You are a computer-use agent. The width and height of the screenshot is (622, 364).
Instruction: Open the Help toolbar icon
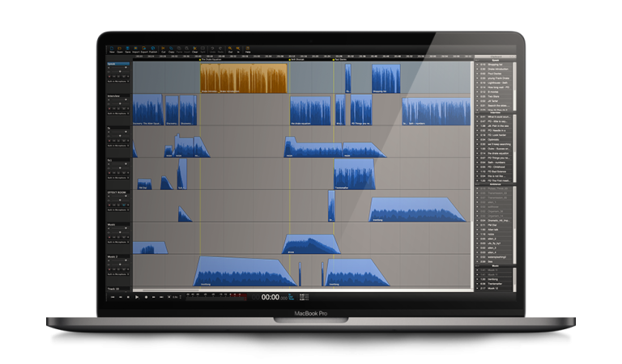point(248,48)
